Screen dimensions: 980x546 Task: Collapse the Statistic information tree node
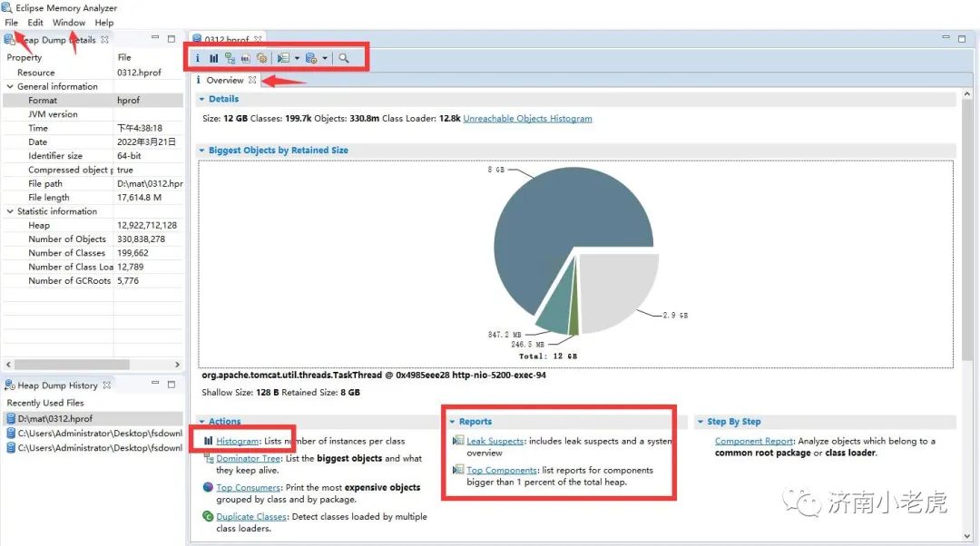point(10,211)
